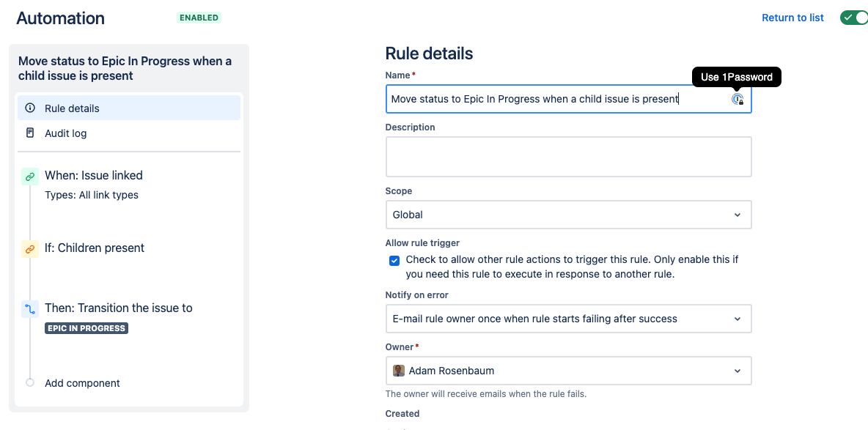The width and height of the screenshot is (868, 430).
Task: Click the Types: All link types text
Action: (92, 195)
